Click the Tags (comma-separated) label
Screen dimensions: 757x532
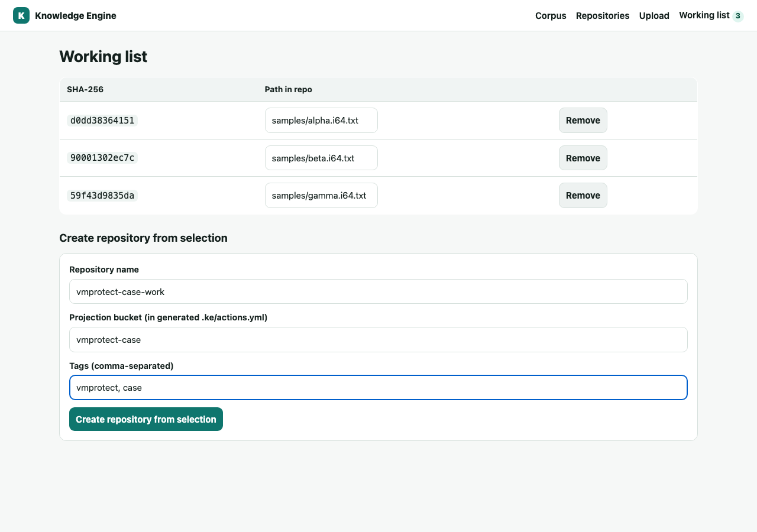pos(121,366)
